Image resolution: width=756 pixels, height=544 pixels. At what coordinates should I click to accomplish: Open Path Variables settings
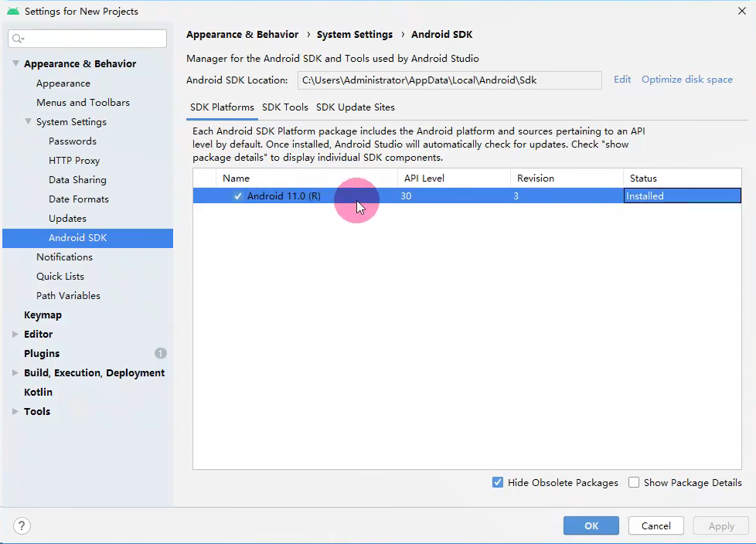[x=69, y=295]
